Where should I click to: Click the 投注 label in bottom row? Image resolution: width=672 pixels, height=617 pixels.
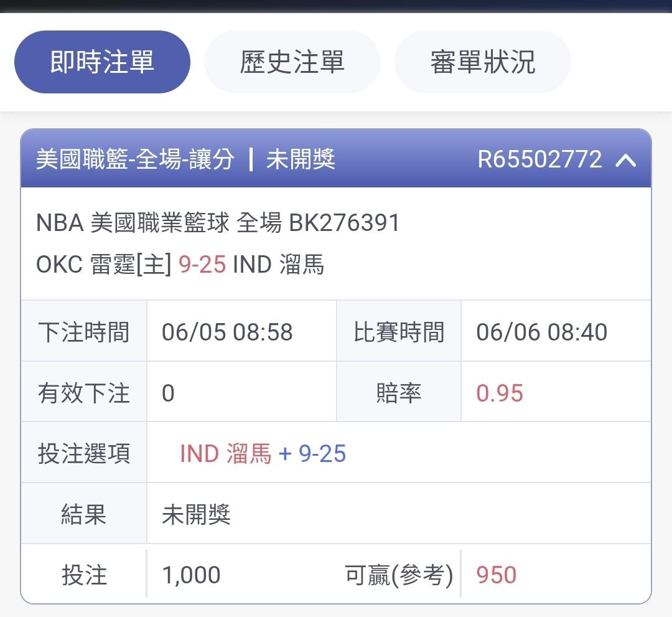84,575
